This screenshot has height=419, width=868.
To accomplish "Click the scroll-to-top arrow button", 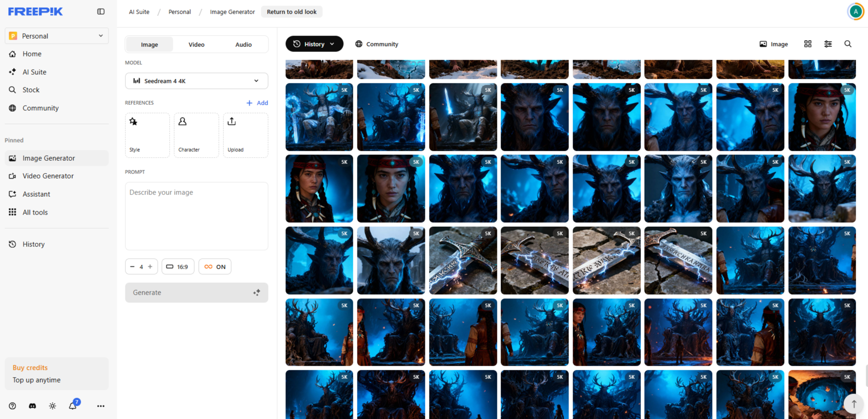I will point(854,404).
